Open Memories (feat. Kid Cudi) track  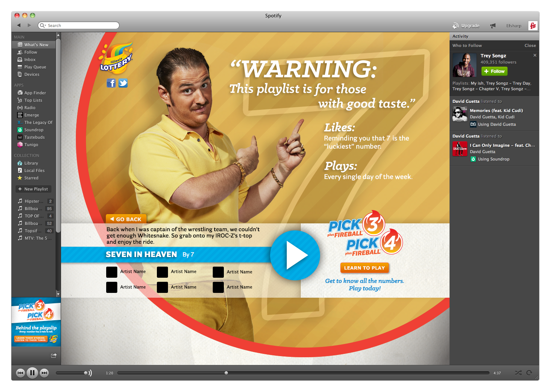point(496,111)
